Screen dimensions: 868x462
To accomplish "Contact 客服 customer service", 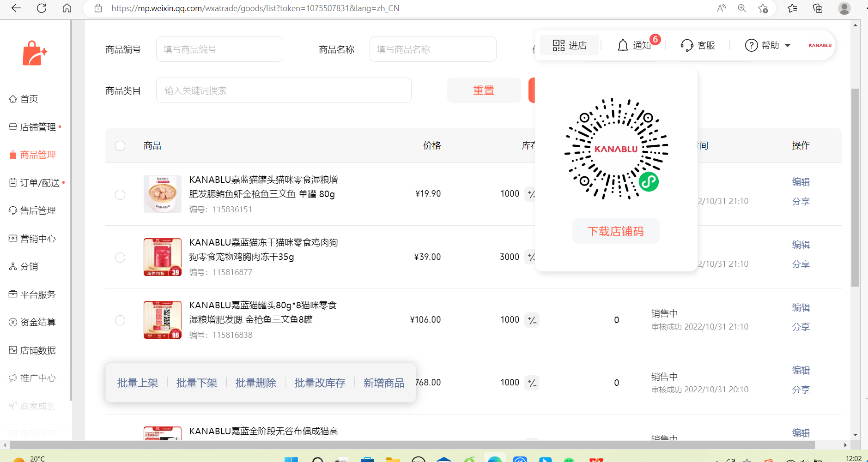I will click(698, 45).
